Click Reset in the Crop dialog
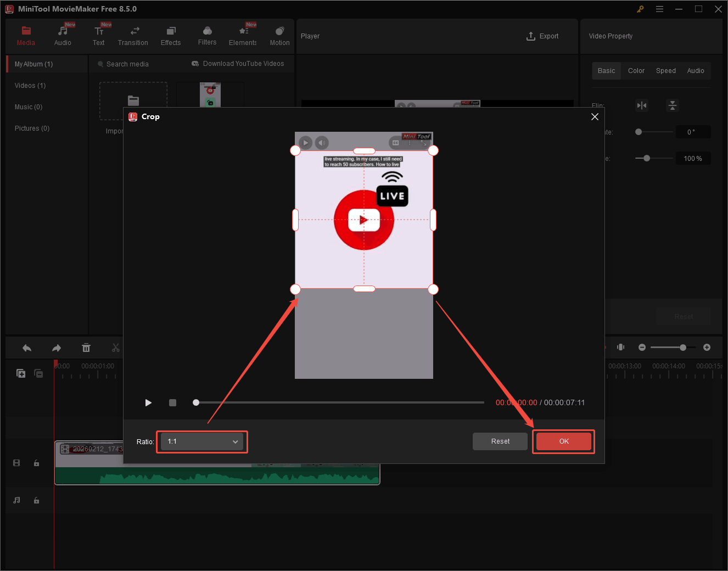Viewport: 728px width, 571px height. (x=500, y=441)
